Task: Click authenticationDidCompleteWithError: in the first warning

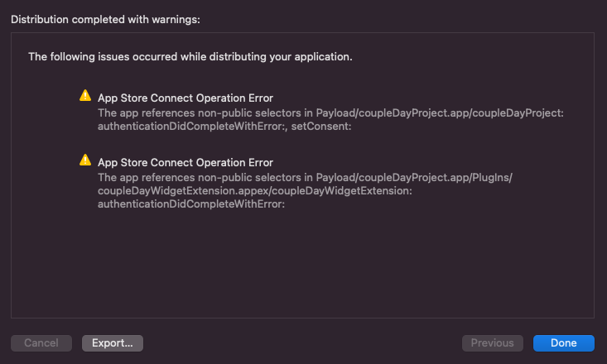Action: pyautogui.click(x=192, y=127)
